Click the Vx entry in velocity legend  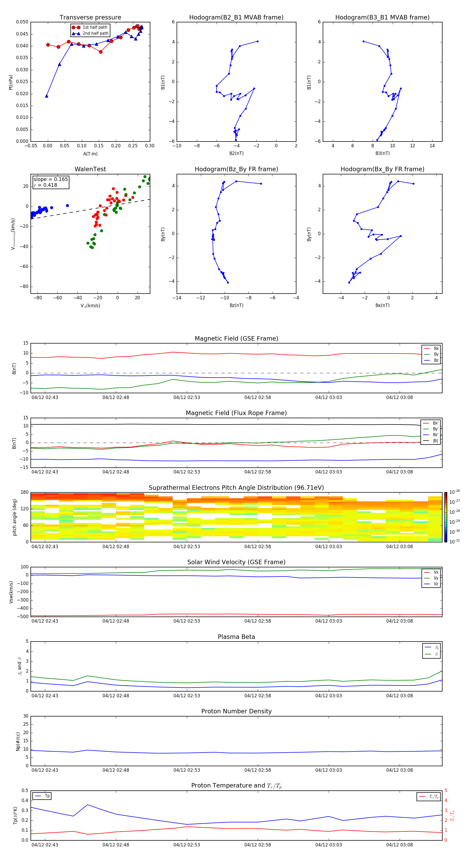(x=431, y=572)
